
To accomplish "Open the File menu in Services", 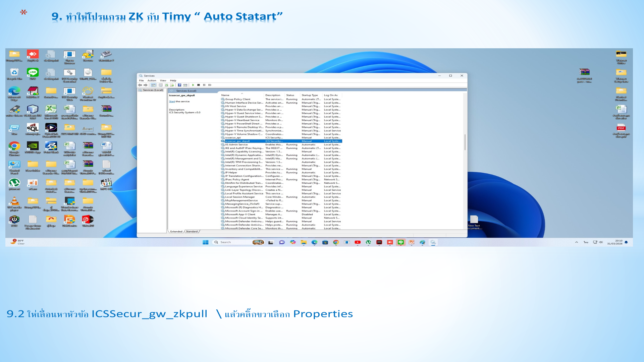I will tap(142, 80).
